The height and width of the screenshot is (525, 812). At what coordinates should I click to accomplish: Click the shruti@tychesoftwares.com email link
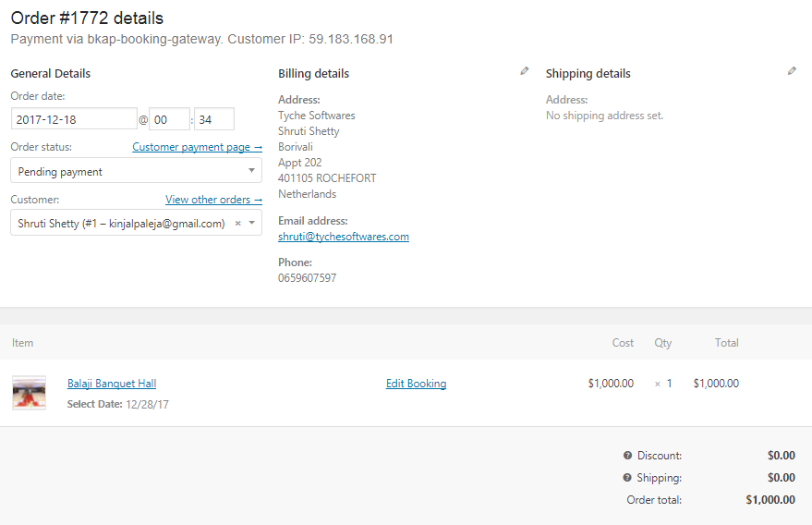[x=343, y=237]
